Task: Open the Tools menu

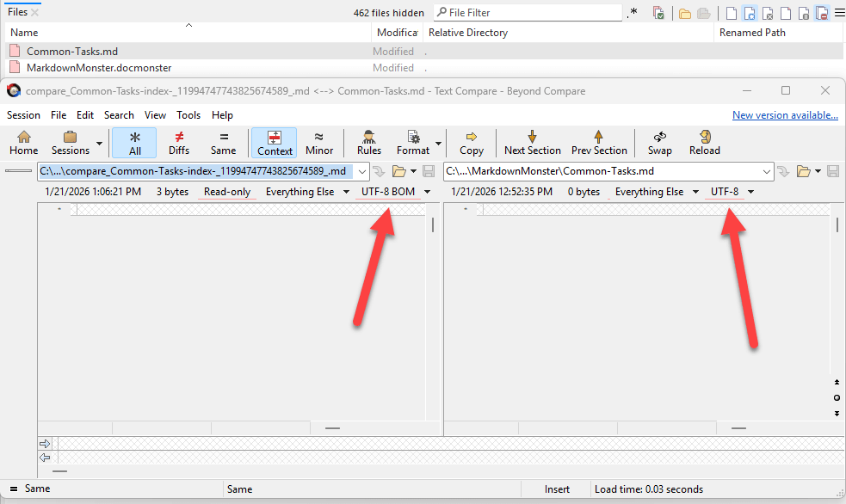Action: pos(188,115)
